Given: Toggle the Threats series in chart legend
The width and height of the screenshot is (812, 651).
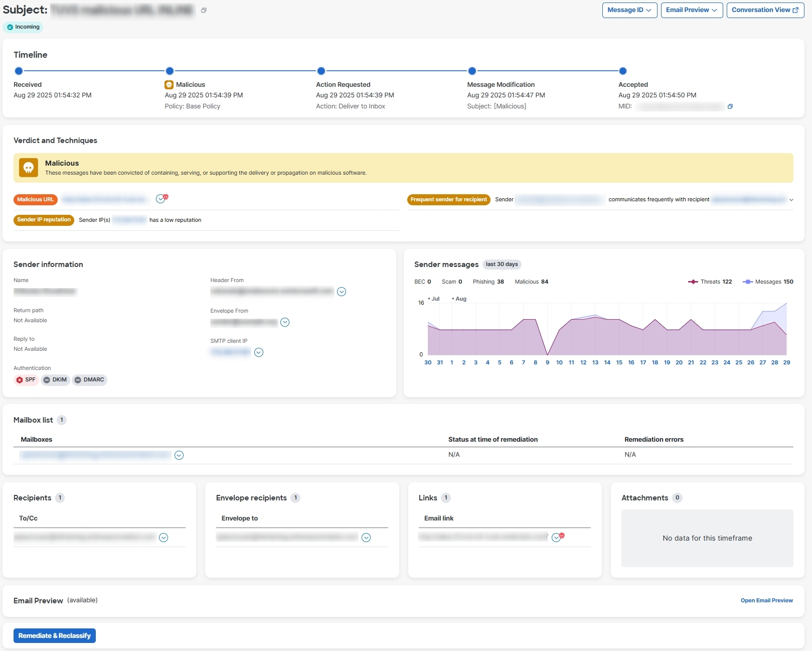Looking at the screenshot, I should [710, 282].
